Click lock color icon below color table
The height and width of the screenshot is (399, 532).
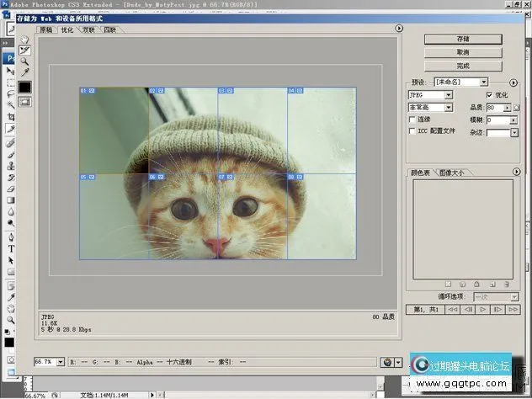click(x=476, y=284)
